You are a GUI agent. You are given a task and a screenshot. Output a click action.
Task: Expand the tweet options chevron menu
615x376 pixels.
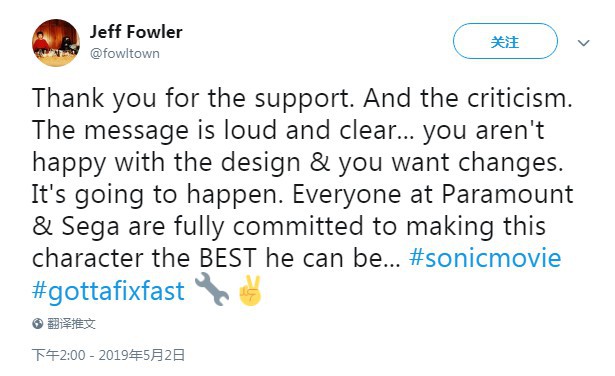tap(584, 42)
